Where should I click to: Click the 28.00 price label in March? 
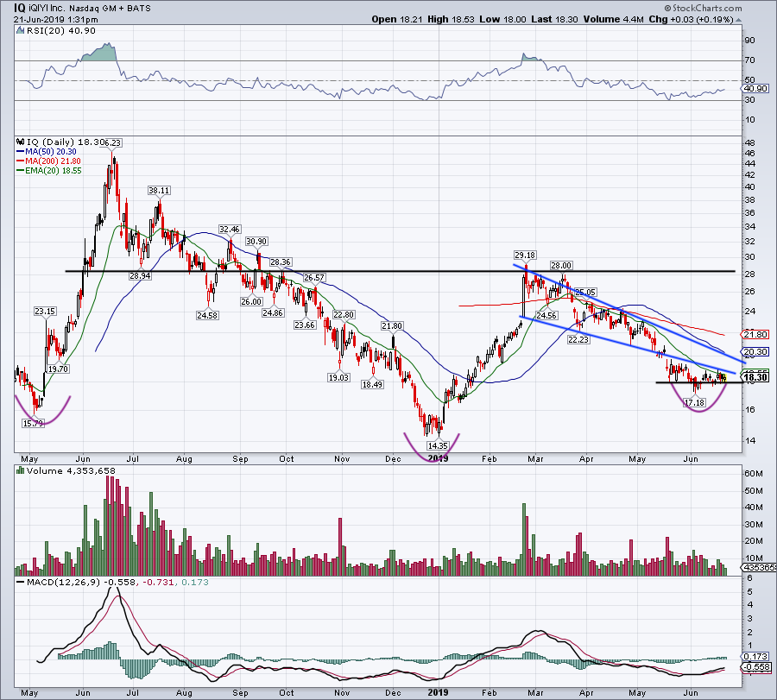click(561, 265)
